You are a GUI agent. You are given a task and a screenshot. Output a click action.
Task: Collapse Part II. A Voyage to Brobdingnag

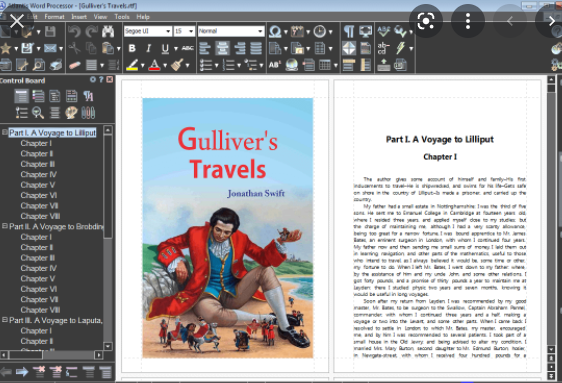(5, 226)
